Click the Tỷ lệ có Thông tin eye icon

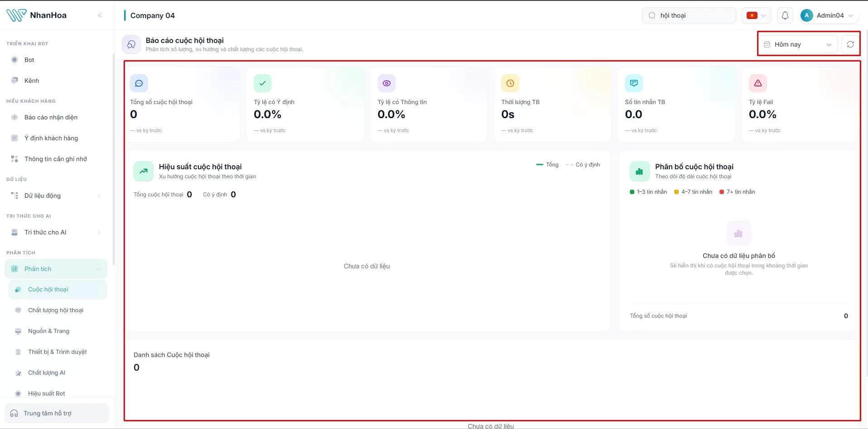click(387, 83)
